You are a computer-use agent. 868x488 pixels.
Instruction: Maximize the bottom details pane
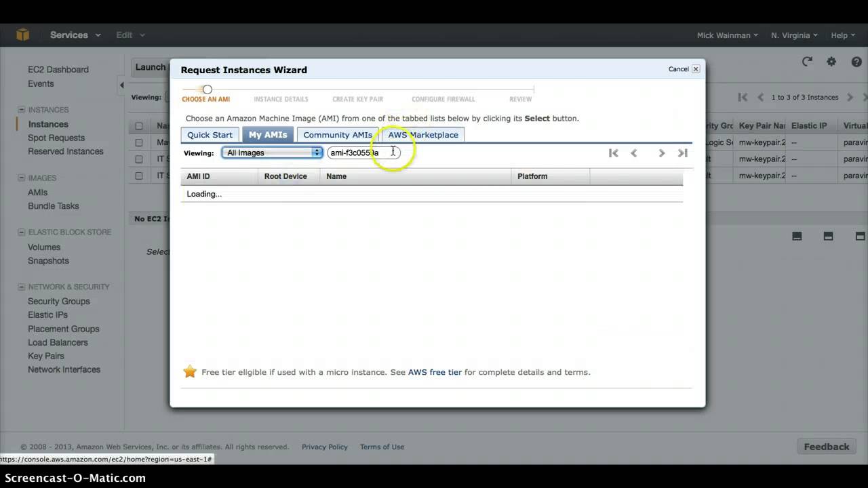[860, 236]
